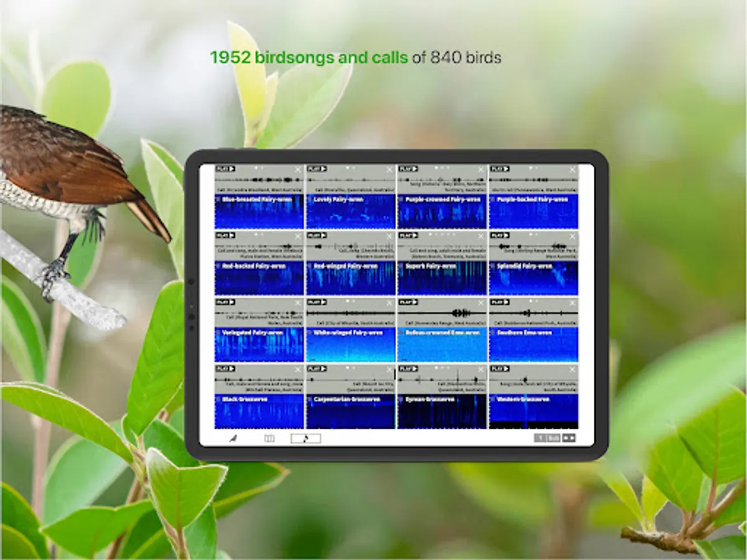Toggle the Sub button near bottom right
Image resolution: width=747 pixels, height=560 pixels.
click(x=553, y=438)
